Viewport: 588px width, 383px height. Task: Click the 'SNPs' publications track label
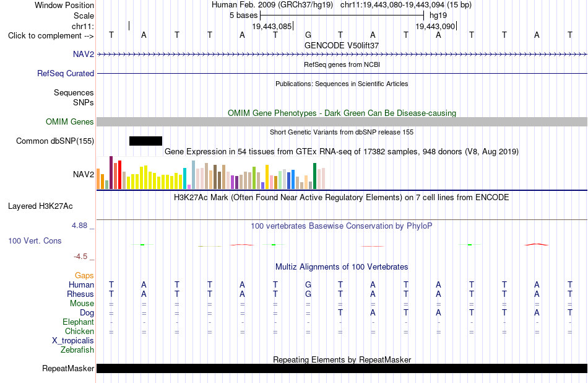[x=84, y=102]
